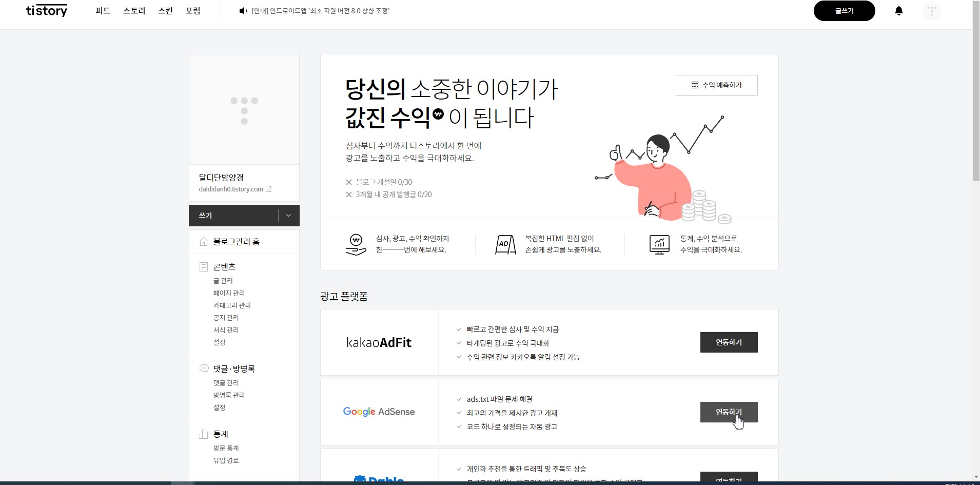Click the scrollbar down arrow
980x485 pixels.
pos(976,477)
